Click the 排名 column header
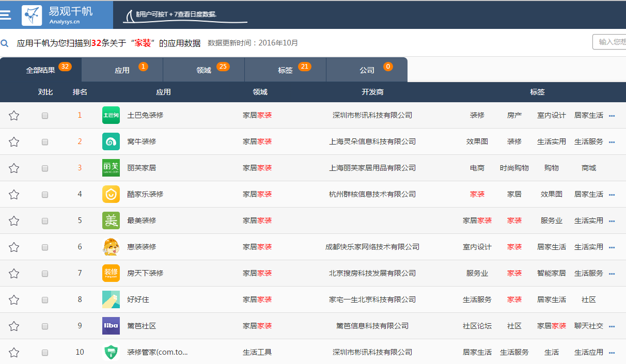The width and height of the screenshot is (626, 364). 80,92
